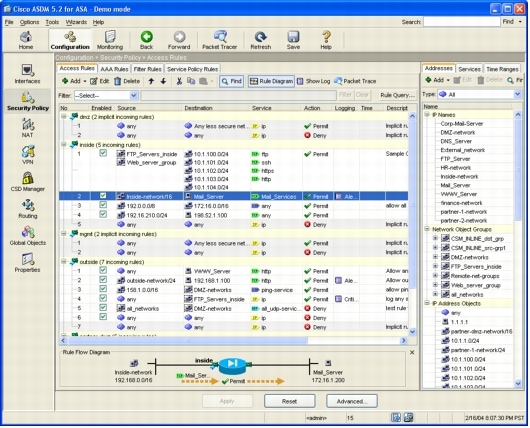This screenshot has width=530, height=428.
Task: Open the File menu
Action: click(9, 22)
